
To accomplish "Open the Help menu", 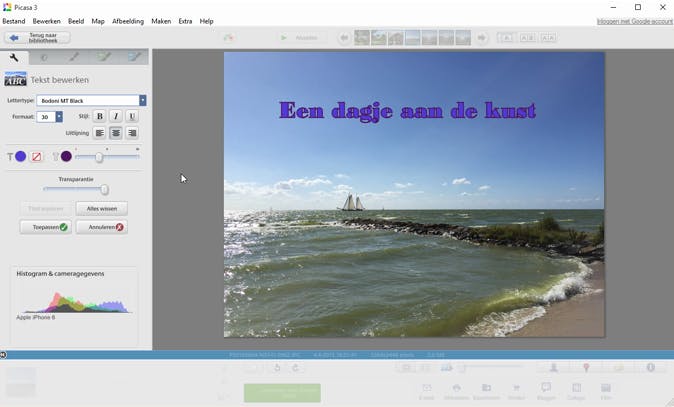I will pyautogui.click(x=206, y=21).
